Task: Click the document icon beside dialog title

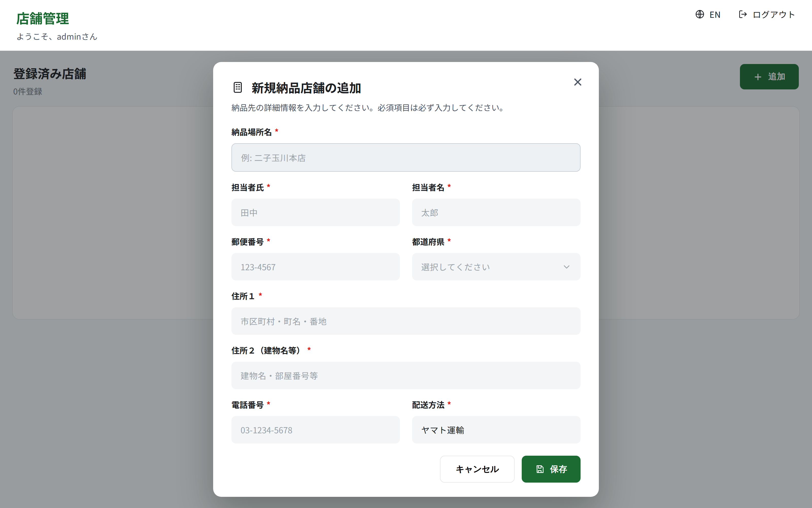Action: pos(238,87)
